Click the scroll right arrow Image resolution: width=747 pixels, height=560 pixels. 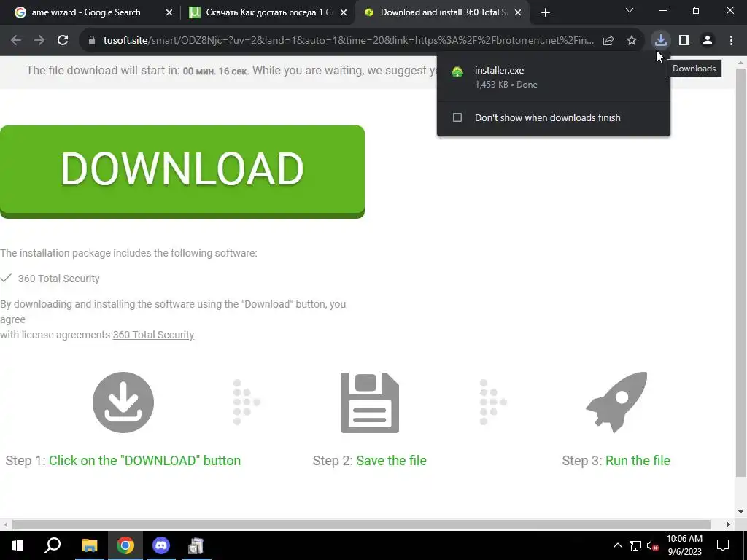point(729,524)
